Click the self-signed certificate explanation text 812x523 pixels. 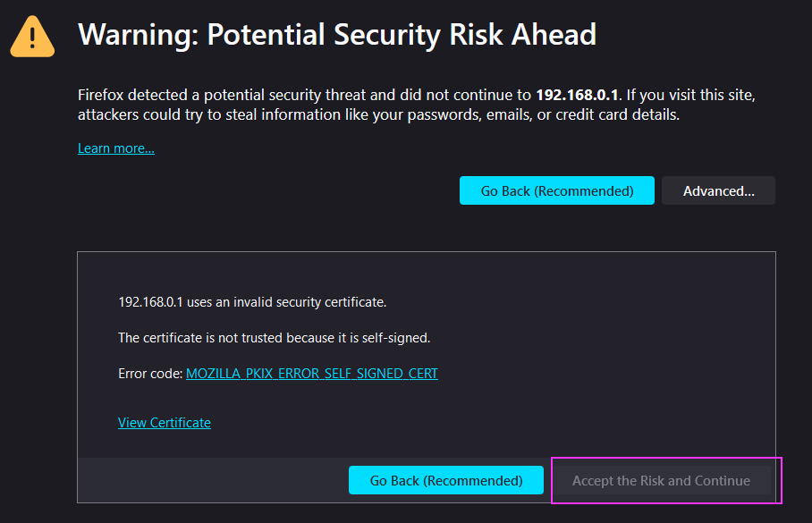(x=274, y=338)
